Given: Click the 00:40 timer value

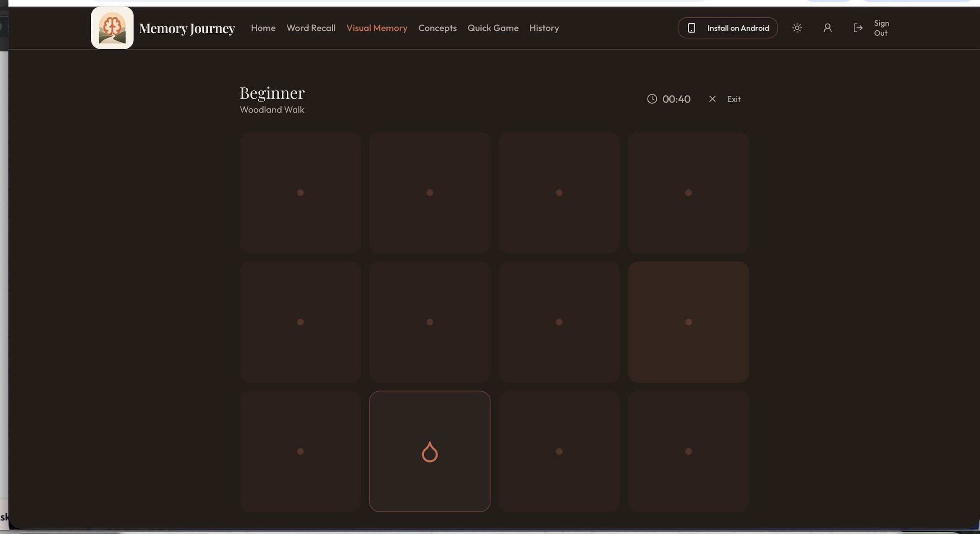Looking at the screenshot, I should 676,99.
